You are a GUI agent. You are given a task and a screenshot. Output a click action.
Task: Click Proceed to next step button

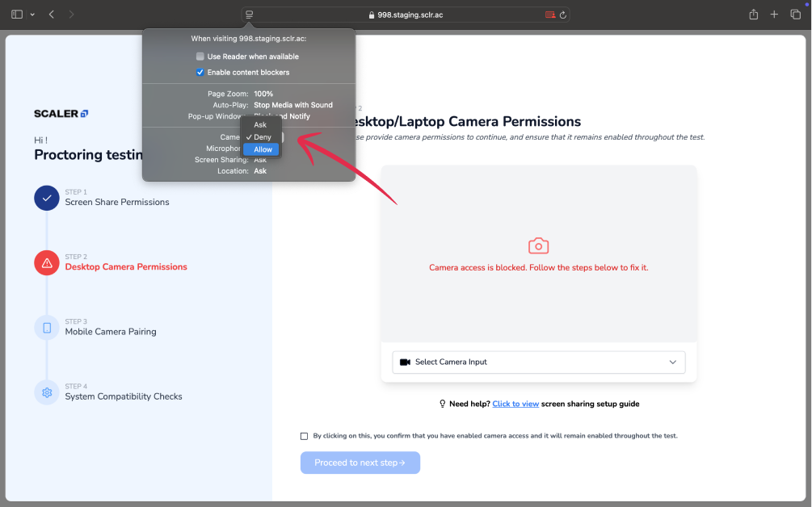tap(360, 463)
